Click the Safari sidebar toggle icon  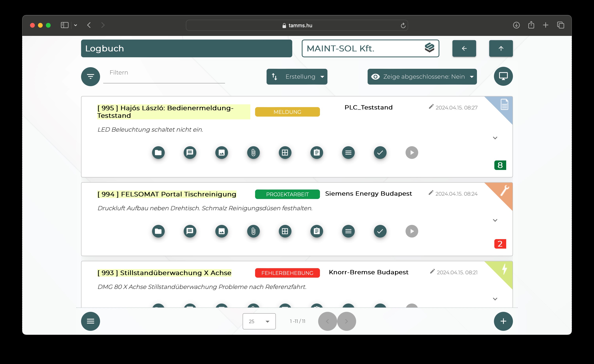coord(65,25)
